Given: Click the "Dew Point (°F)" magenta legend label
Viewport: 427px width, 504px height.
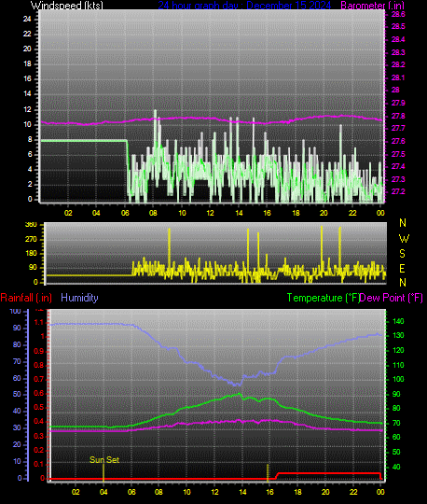Looking at the screenshot, I should click(391, 298).
